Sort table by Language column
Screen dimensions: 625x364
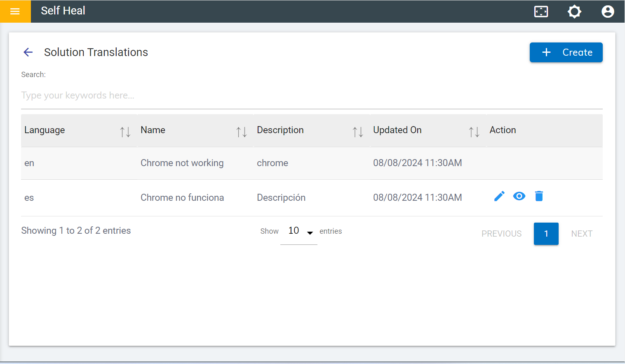coord(125,132)
